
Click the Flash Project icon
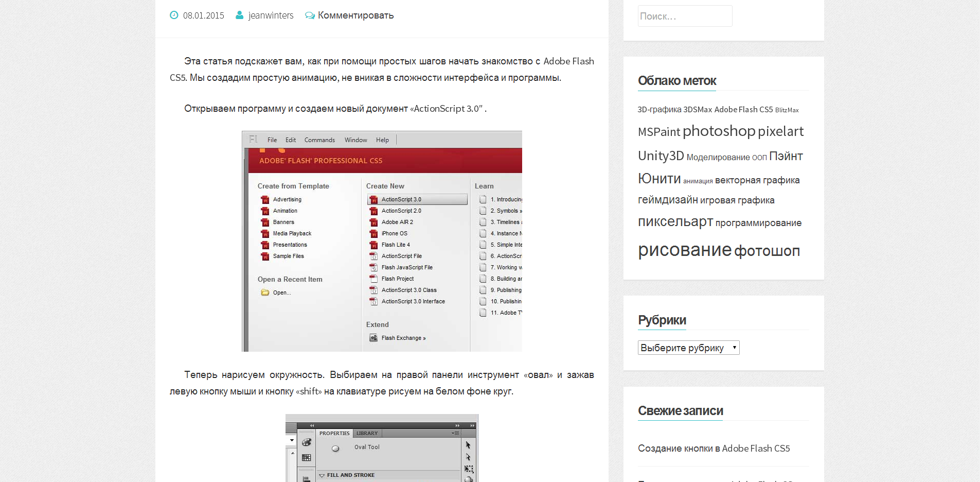(373, 279)
